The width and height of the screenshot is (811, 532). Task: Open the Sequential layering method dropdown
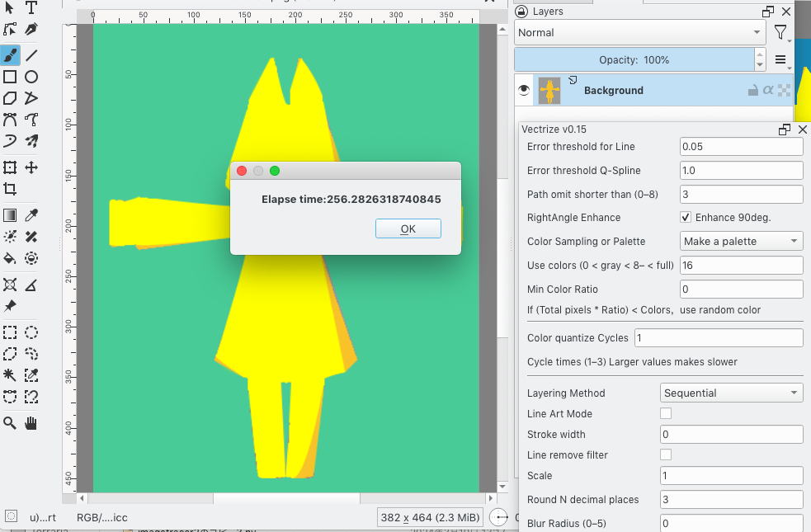[x=731, y=393]
